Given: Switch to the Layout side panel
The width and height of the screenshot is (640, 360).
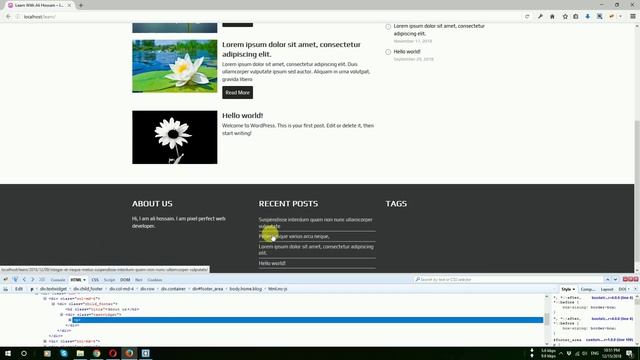Looking at the screenshot, I should [607, 289].
